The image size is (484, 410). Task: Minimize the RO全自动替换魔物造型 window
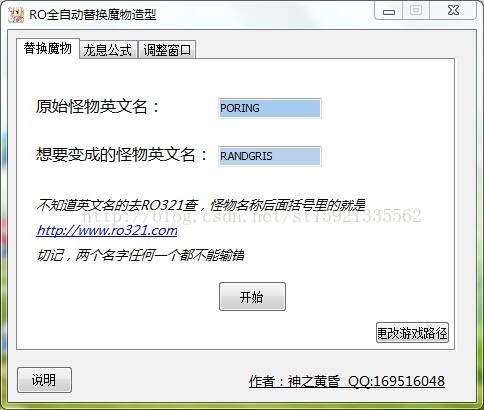(x=389, y=11)
